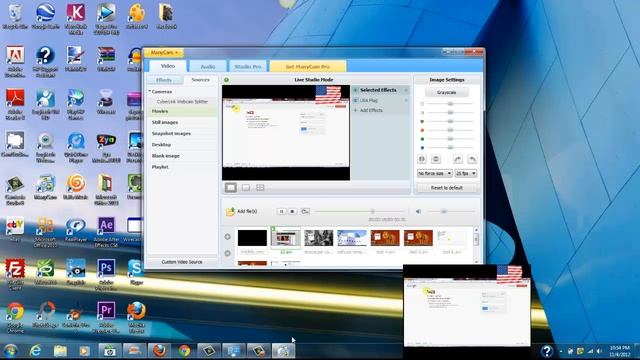Open the ManyCam main menu button
This screenshot has height=360, width=640.
point(164,52)
